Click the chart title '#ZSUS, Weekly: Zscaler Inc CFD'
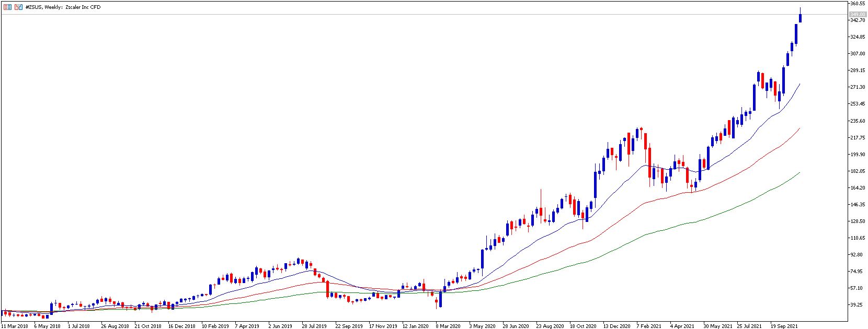 point(63,7)
